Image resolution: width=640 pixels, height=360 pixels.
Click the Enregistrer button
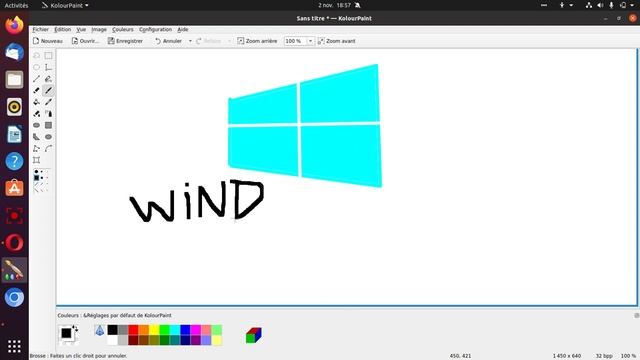[x=125, y=41]
